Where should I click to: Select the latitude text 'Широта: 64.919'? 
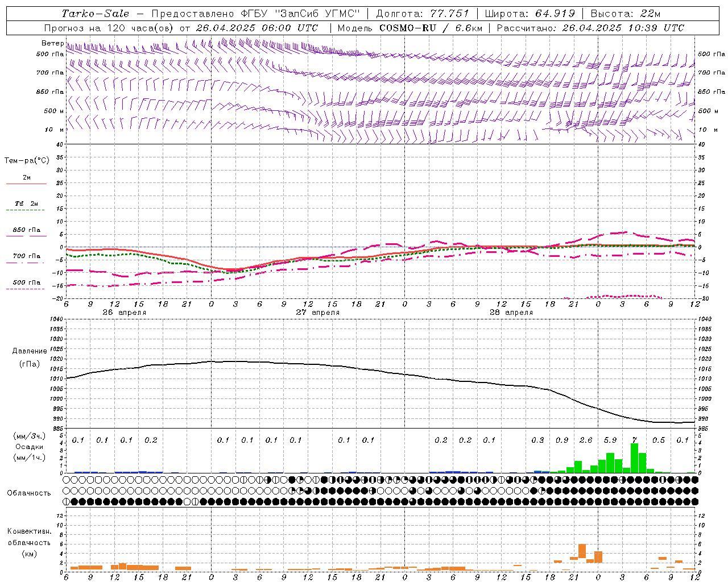click(x=530, y=14)
